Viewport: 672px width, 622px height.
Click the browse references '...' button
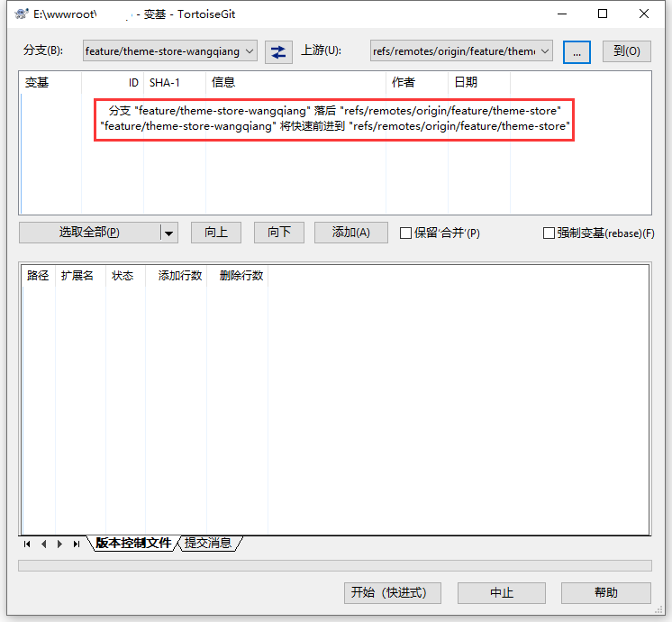[x=577, y=52]
